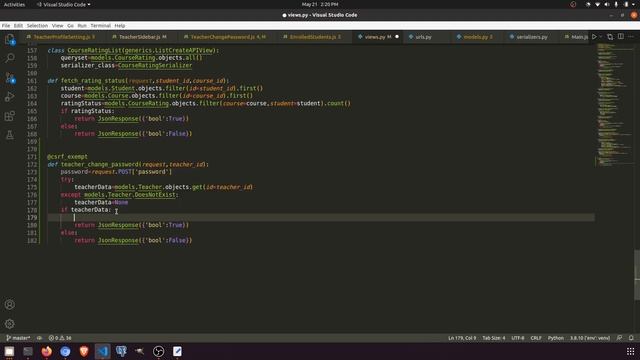Launch Brave browser from the dock

[x=84, y=351]
